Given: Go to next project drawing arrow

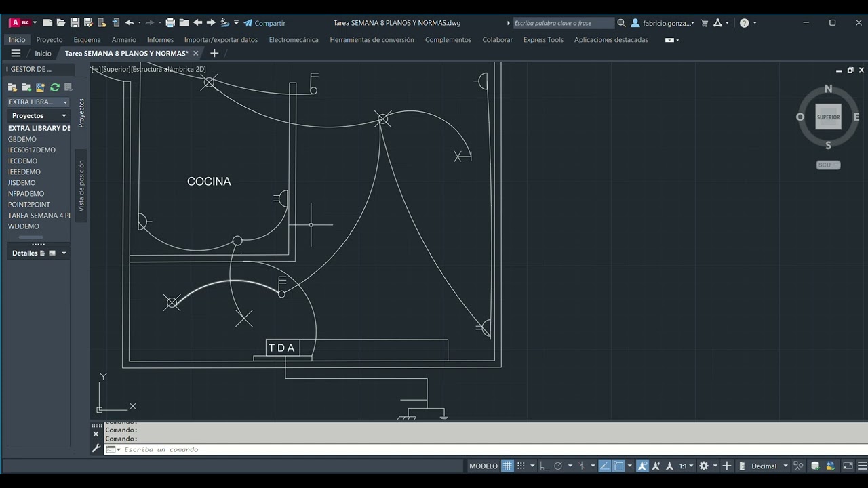Looking at the screenshot, I should pyautogui.click(x=211, y=23).
